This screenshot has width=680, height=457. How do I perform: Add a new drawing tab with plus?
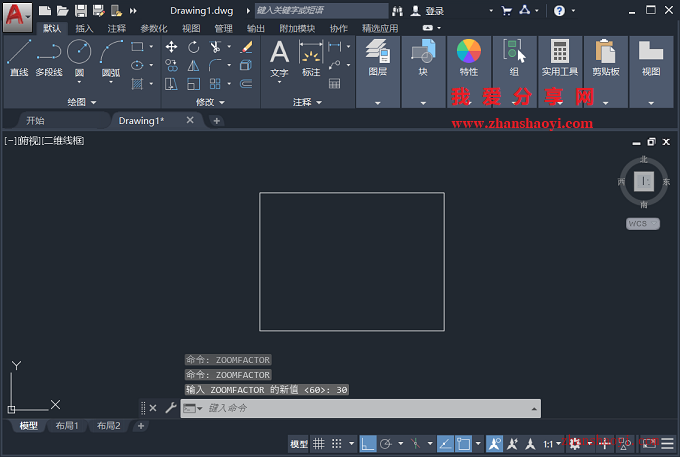(217, 121)
